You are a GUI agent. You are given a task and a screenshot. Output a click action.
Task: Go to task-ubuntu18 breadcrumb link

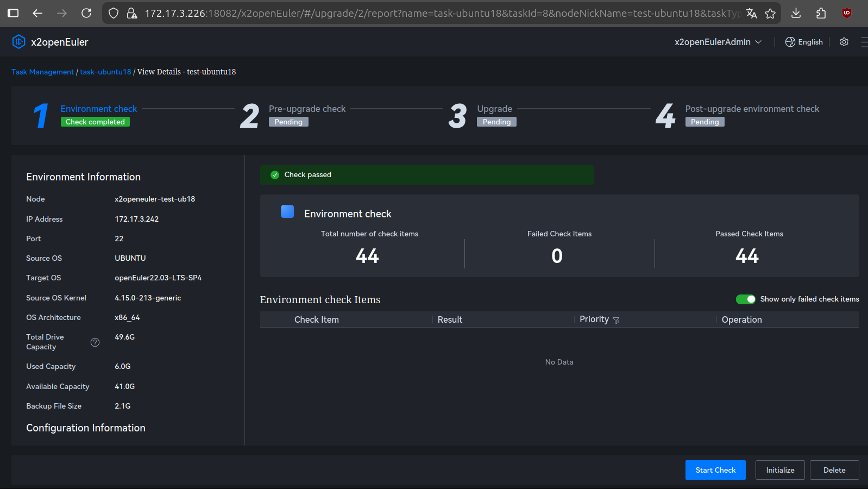click(105, 72)
